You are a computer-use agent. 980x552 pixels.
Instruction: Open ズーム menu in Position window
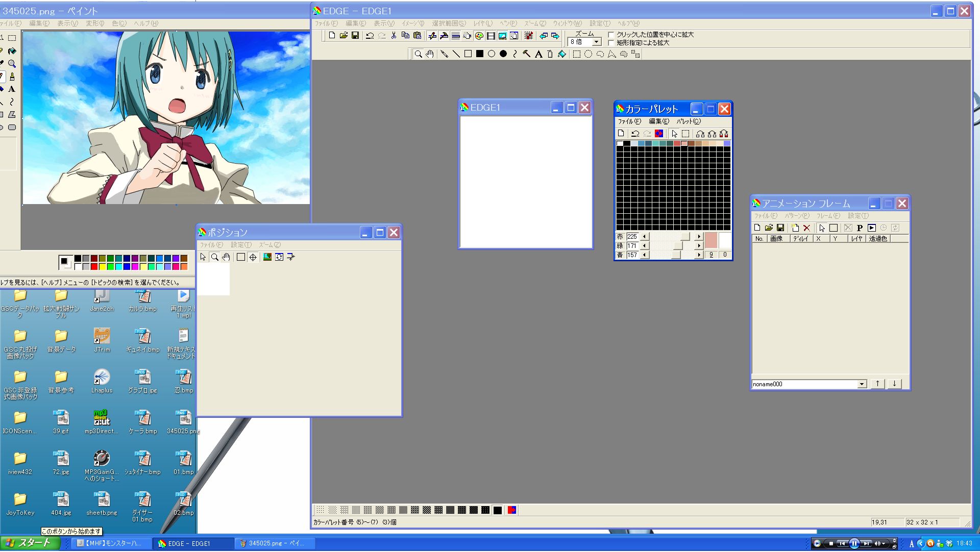(269, 244)
